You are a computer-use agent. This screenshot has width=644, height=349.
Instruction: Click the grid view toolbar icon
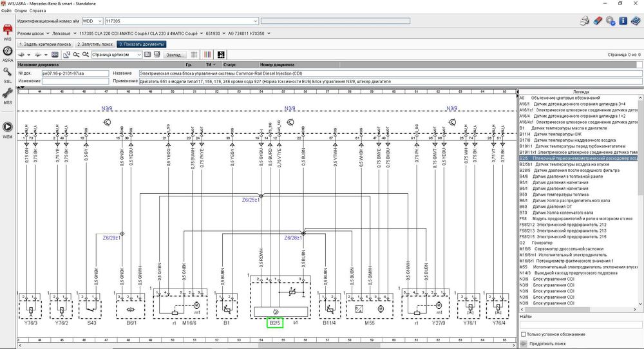(x=194, y=55)
